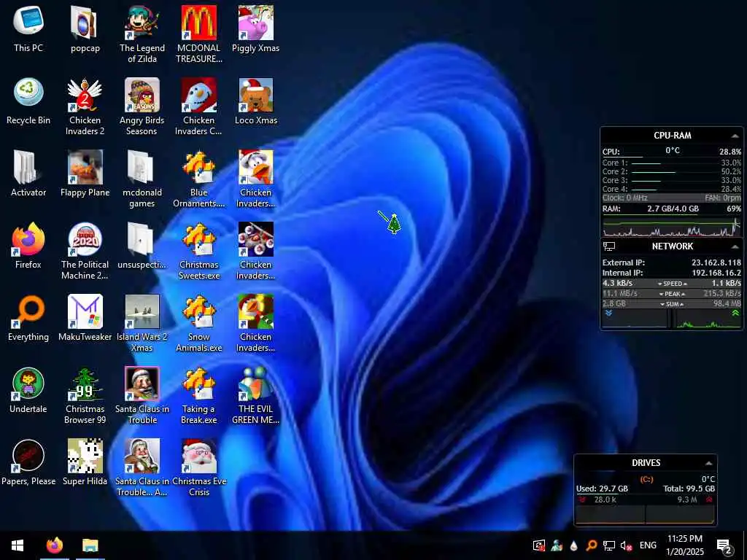Collapse the DRIVES widget arrow
Image resolution: width=747 pixels, height=560 pixels.
708,463
